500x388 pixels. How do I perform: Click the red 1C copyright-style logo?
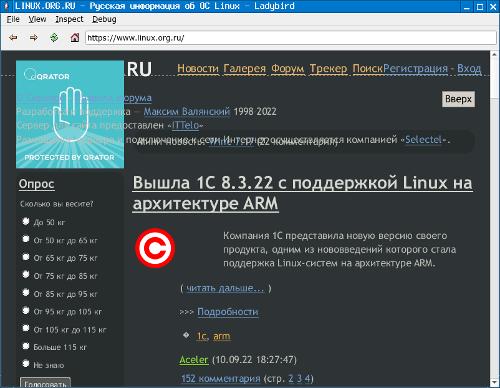click(x=155, y=248)
